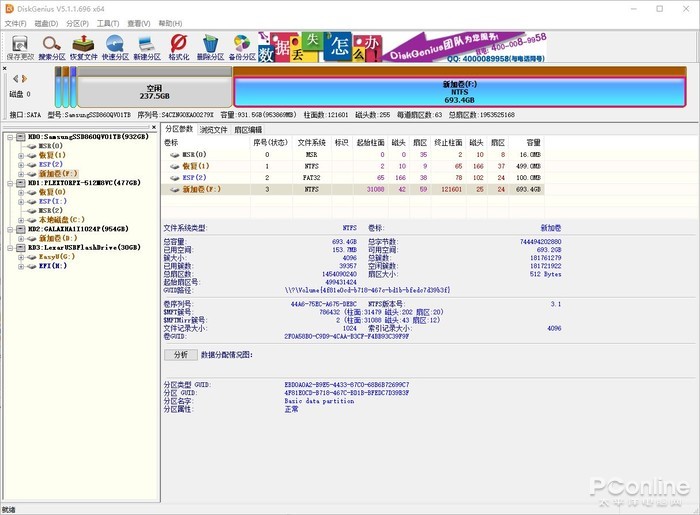
Task: Select MSR(0) under HD0 in the tree
Action: (50, 146)
